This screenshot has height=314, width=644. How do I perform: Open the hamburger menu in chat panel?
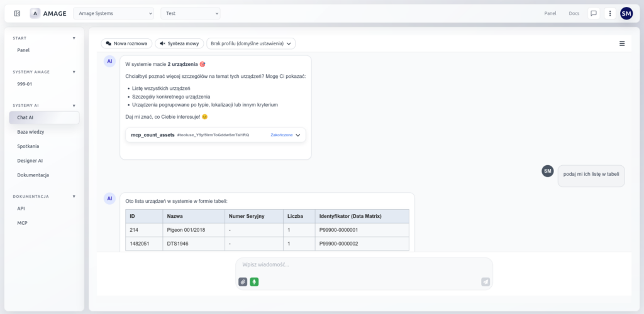tap(622, 43)
